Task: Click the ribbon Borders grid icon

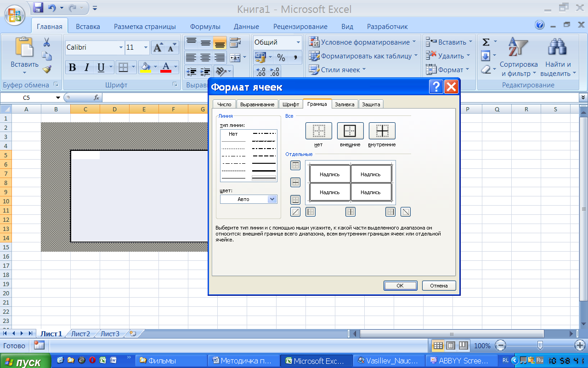Action: (x=123, y=68)
